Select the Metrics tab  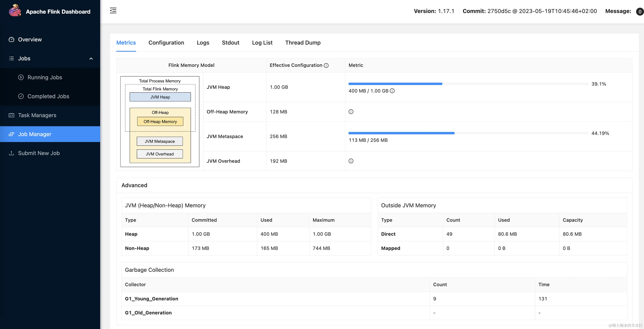pyautogui.click(x=126, y=43)
